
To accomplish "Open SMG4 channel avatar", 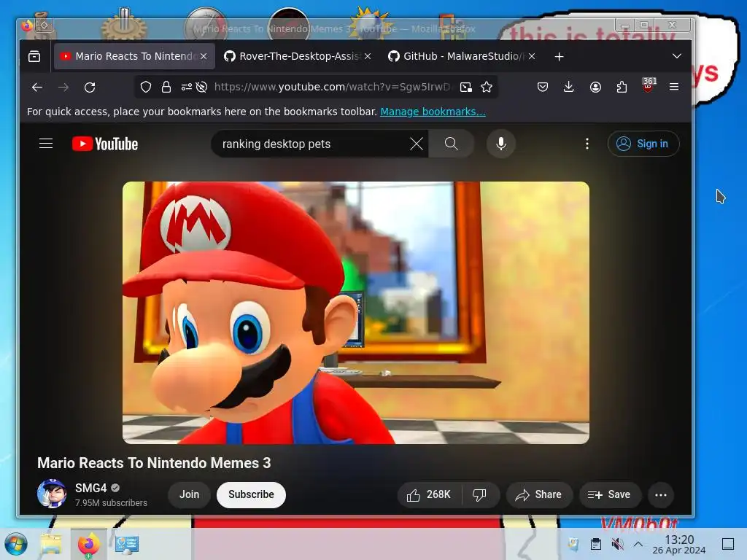I will pyautogui.click(x=52, y=494).
